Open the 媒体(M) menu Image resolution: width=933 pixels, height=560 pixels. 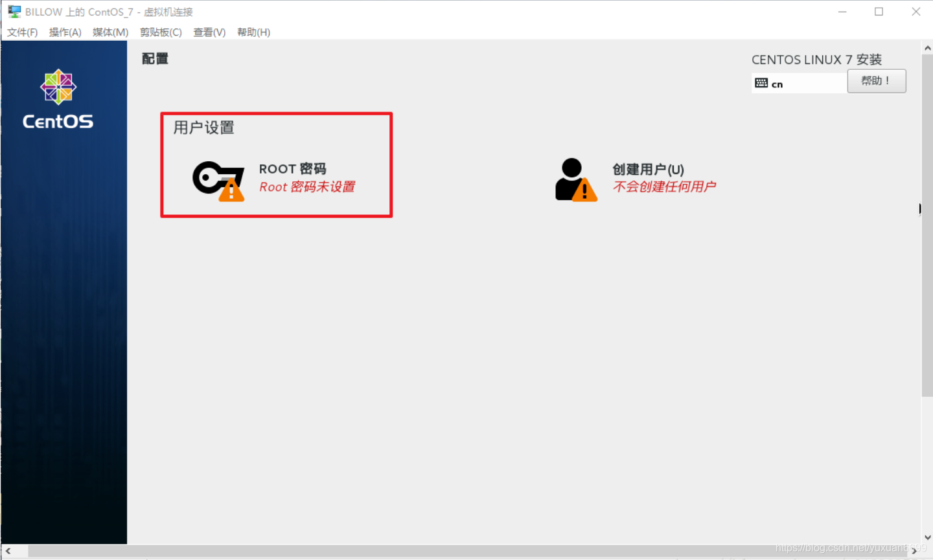[x=110, y=32]
